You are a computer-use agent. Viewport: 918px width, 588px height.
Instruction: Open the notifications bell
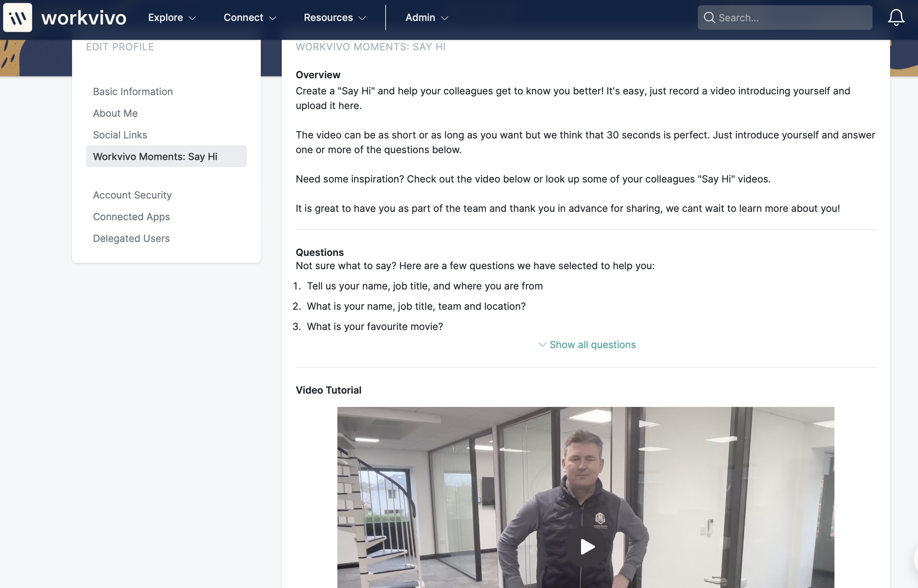(896, 17)
